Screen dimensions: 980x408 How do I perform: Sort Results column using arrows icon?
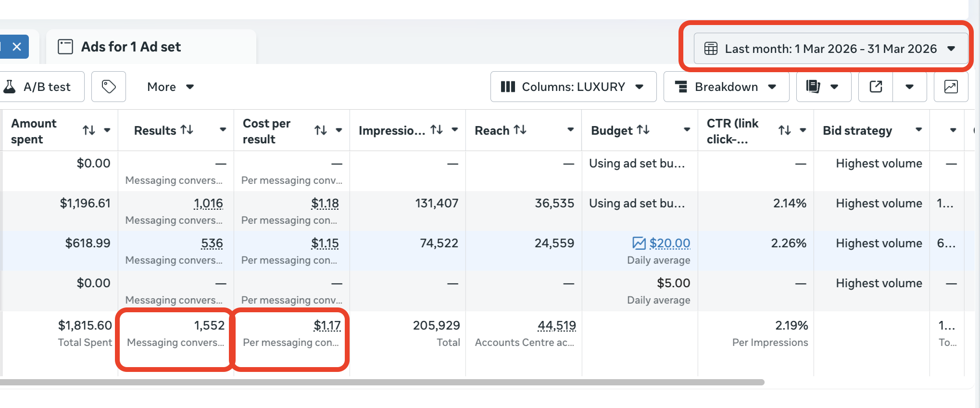pyautogui.click(x=187, y=130)
